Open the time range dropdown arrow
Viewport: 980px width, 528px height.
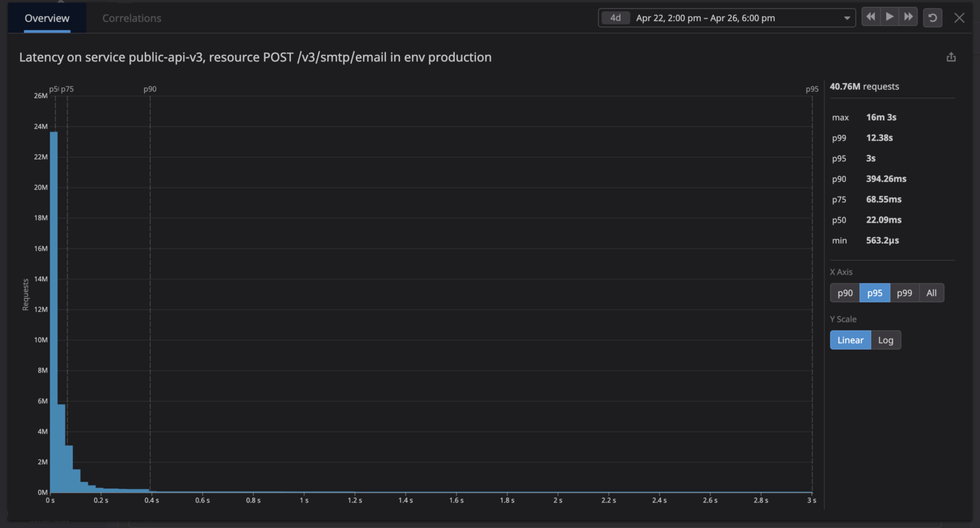pos(847,18)
